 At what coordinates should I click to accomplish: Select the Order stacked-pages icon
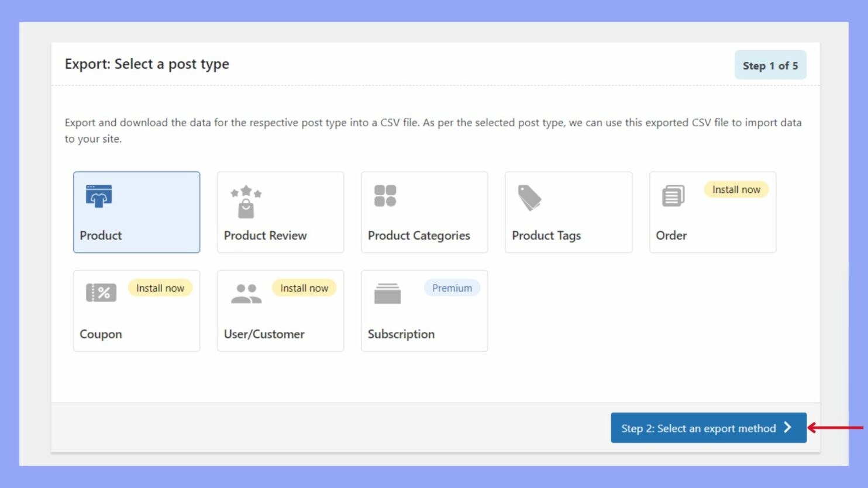[673, 197]
